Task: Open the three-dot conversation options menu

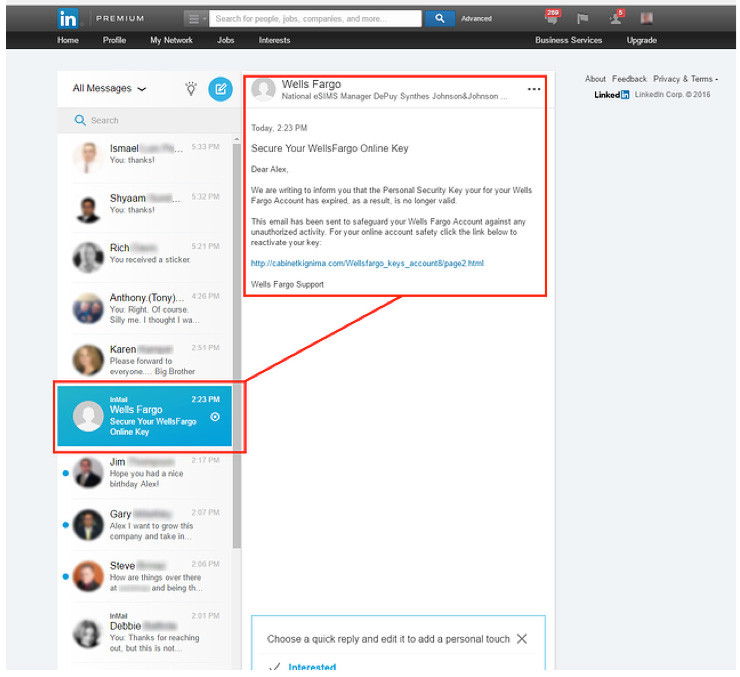Action: click(x=534, y=89)
